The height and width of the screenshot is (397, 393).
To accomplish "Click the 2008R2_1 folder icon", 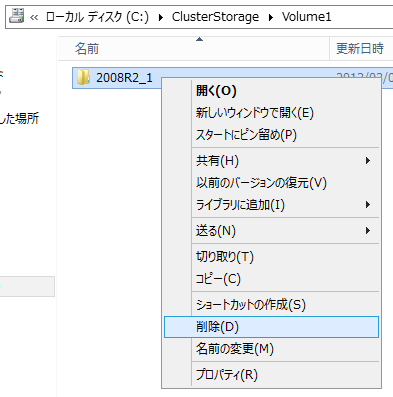I will coord(83,77).
